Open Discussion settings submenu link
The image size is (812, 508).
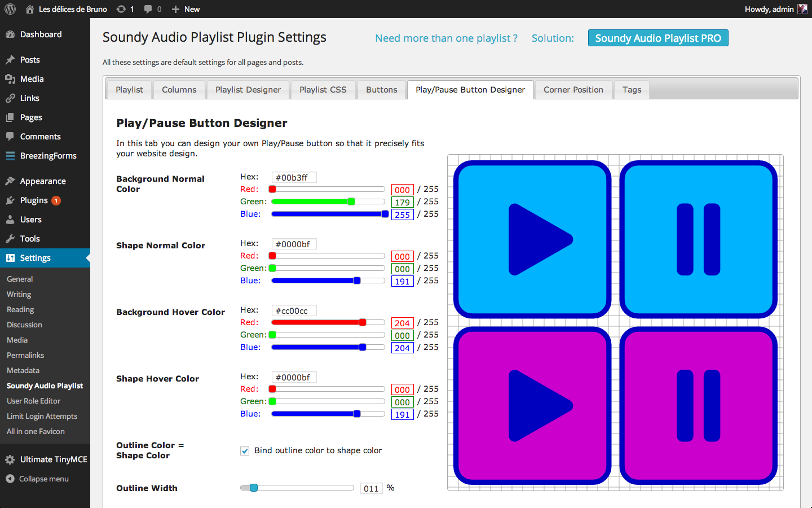[x=24, y=325]
